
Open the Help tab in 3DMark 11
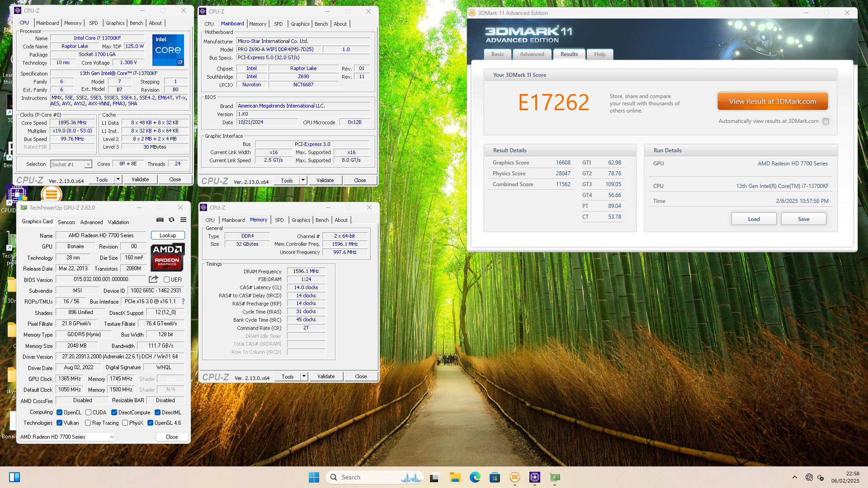[x=600, y=54]
